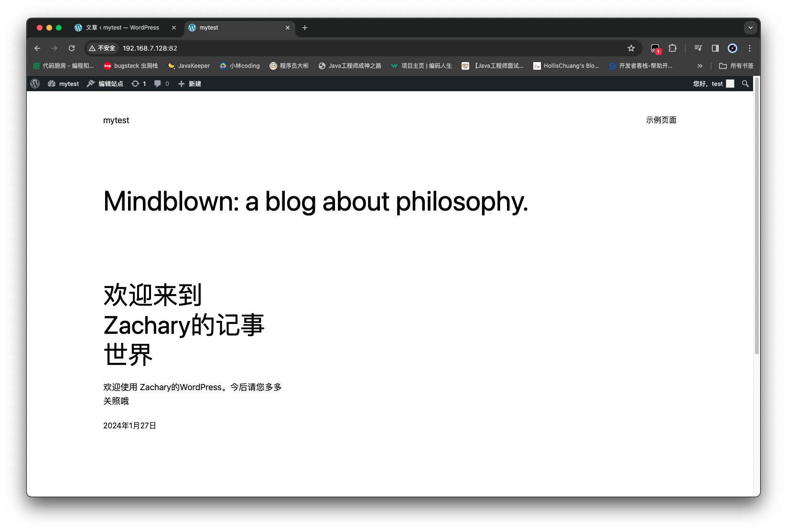Click the mytest site title
This screenshot has height=532, width=787.
(x=116, y=120)
